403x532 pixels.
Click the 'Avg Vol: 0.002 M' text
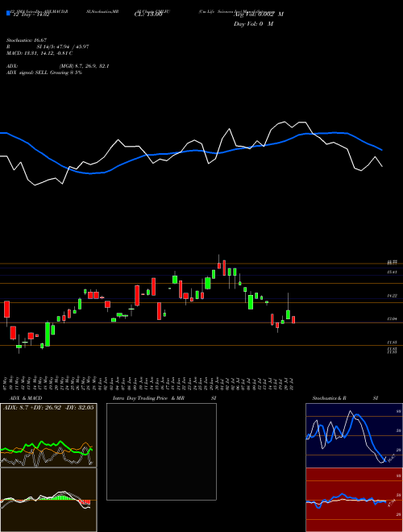259,15
